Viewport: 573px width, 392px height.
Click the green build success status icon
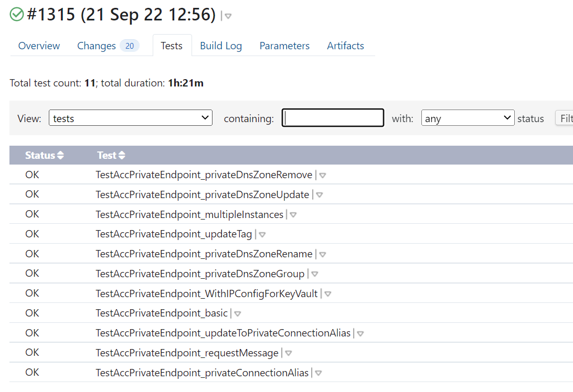tap(16, 15)
